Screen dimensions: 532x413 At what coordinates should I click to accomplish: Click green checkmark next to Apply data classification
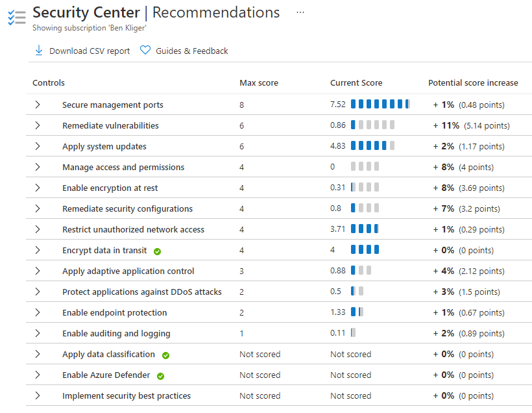click(165, 355)
